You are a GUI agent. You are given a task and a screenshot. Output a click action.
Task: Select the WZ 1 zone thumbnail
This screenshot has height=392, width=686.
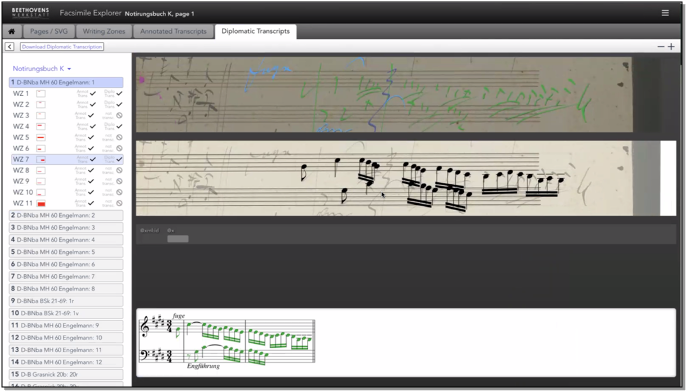click(41, 93)
